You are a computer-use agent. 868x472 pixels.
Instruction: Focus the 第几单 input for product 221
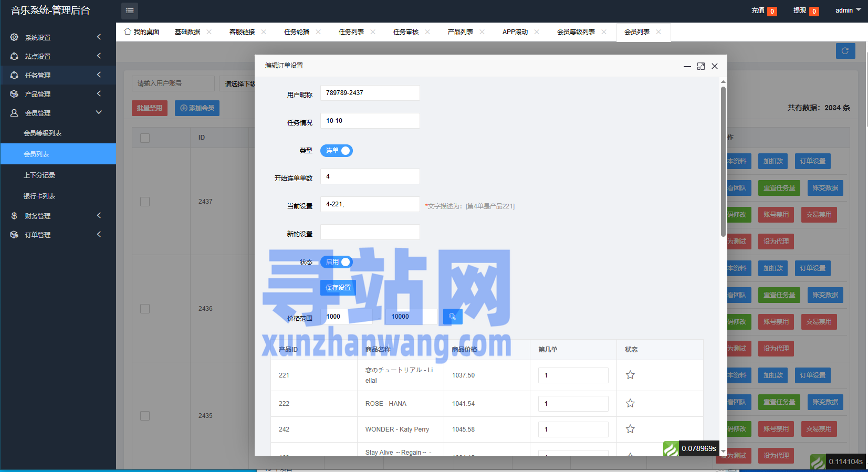573,375
